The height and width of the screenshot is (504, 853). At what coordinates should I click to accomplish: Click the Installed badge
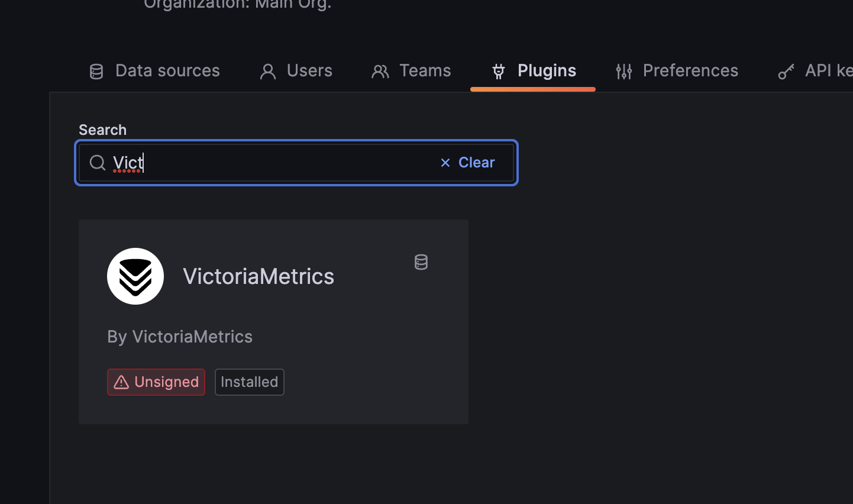point(249,382)
